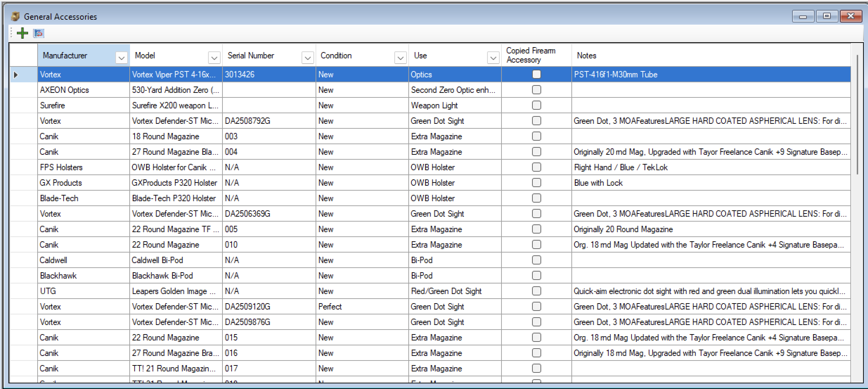Select the TT! 21 Round Magazin... cell for serial 017
868x389 pixels.
pyautogui.click(x=176, y=368)
